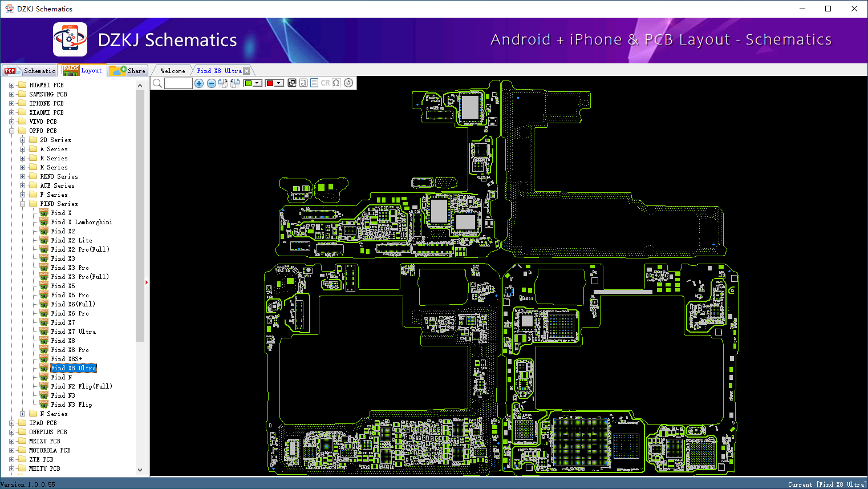Click the PADS icon beside Find N
The height and width of the screenshot is (489, 868).
pos(44,377)
